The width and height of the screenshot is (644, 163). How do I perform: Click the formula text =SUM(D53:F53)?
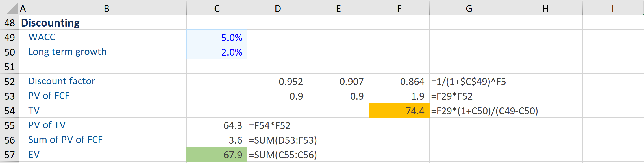(283, 140)
